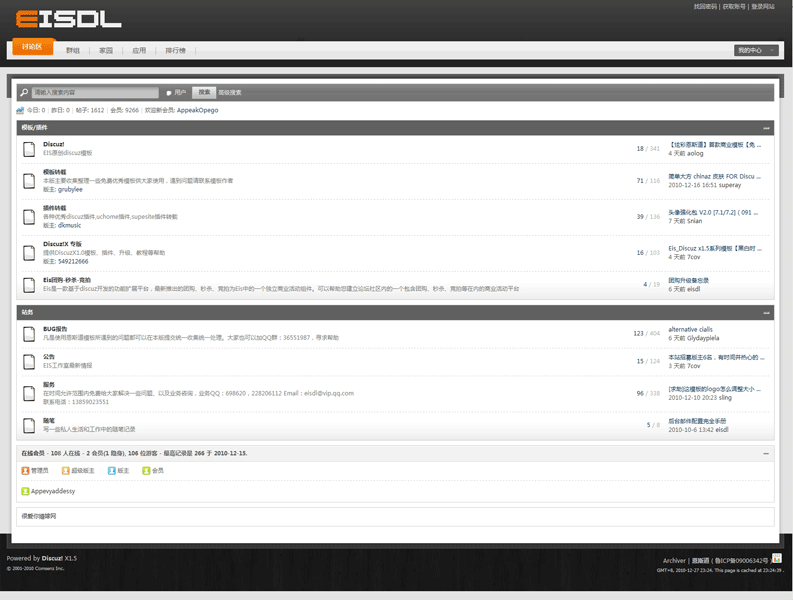
Task: Open last post by aolog
Action: pyautogui.click(x=715, y=145)
